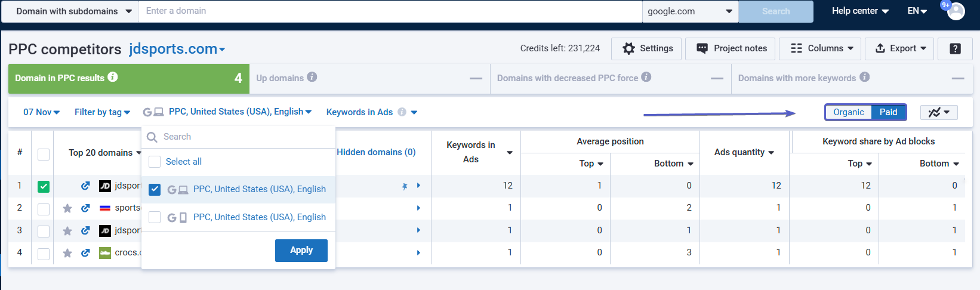
Task: Open external link icon for sports row 2
Action: coord(85,208)
